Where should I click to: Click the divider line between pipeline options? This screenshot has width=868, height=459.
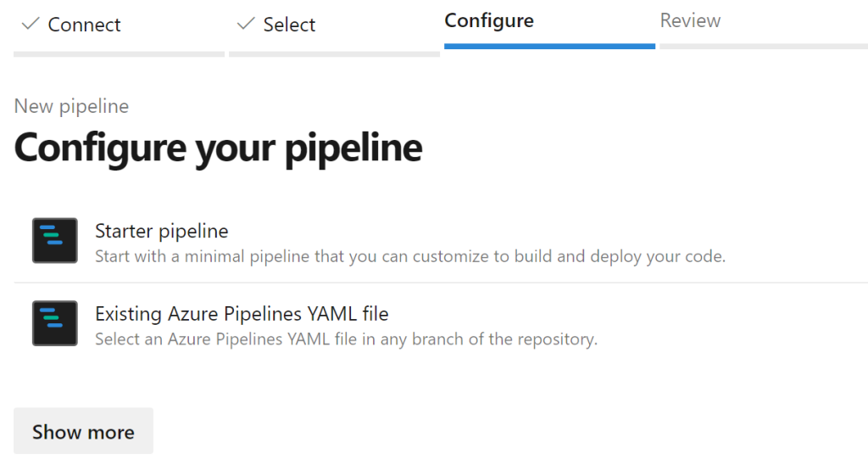tap(441, 283)
